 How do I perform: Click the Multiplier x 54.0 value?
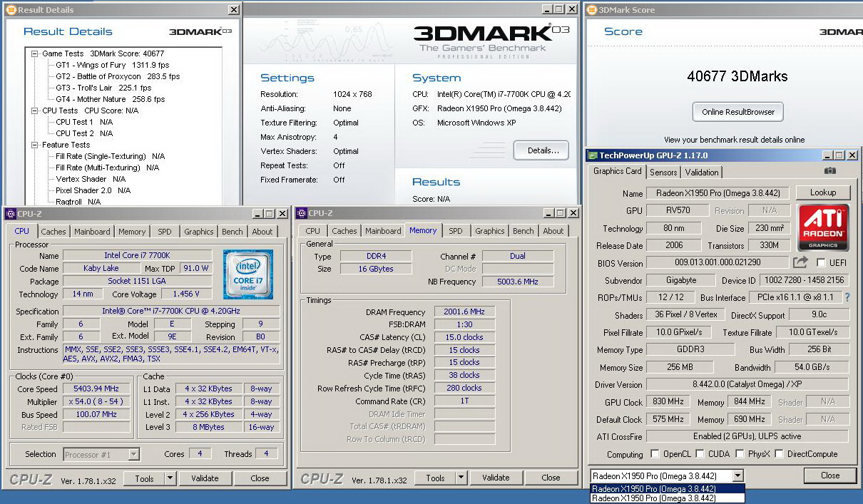96,402
